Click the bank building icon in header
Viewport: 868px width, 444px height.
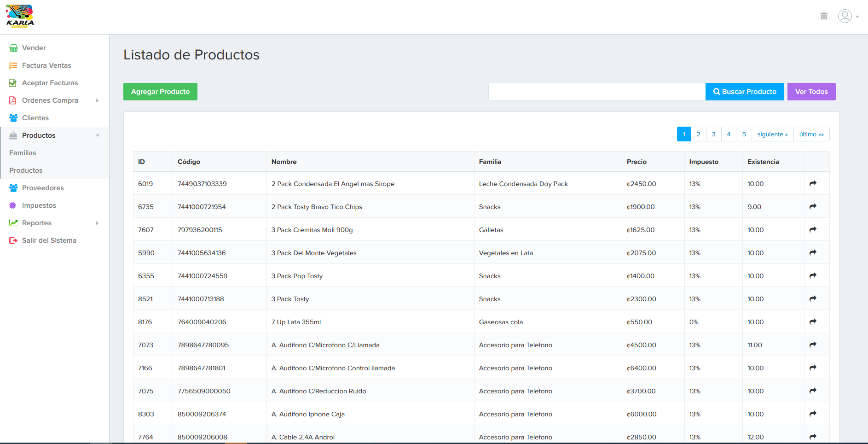point(824,16)
